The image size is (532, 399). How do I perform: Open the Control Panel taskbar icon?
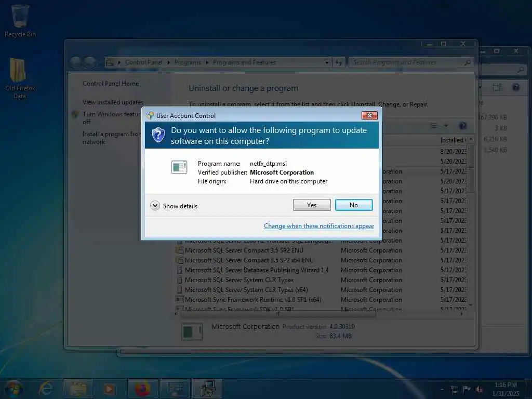click(x=175, y=389)
